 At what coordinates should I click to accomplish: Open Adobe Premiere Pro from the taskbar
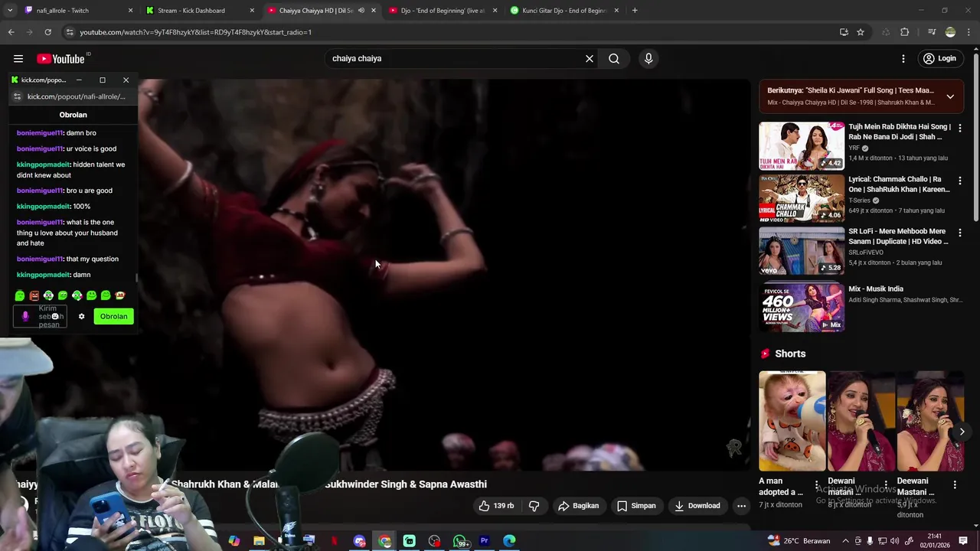(484, 541)
